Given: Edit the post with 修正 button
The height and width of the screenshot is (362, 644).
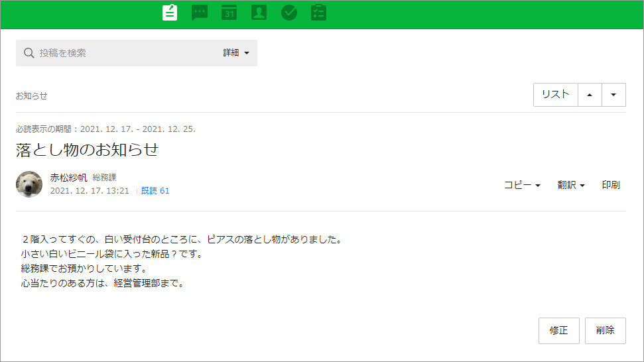Looking at the screenshot, I should [x=559, y=330].
